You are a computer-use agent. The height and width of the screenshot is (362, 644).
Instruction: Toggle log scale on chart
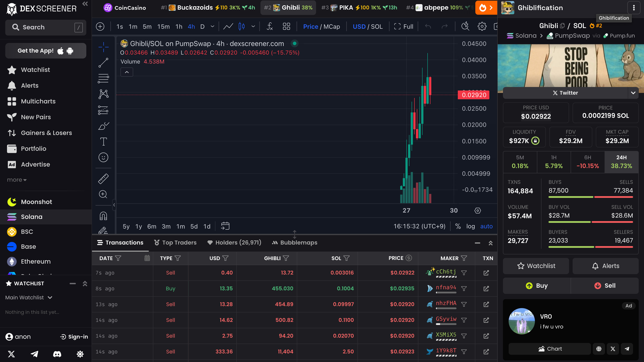click(470, 226)
